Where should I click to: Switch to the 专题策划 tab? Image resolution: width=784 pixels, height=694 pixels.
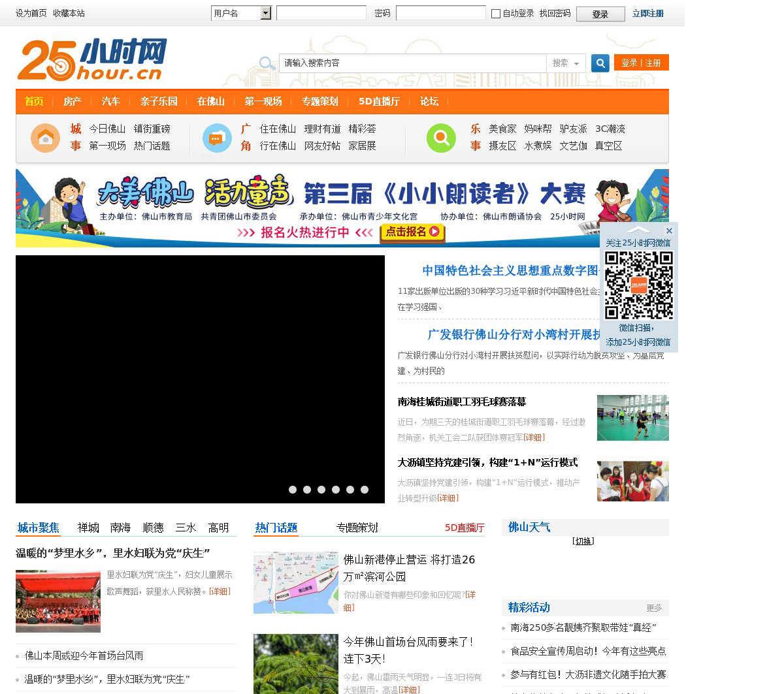(x=357, y=528)
